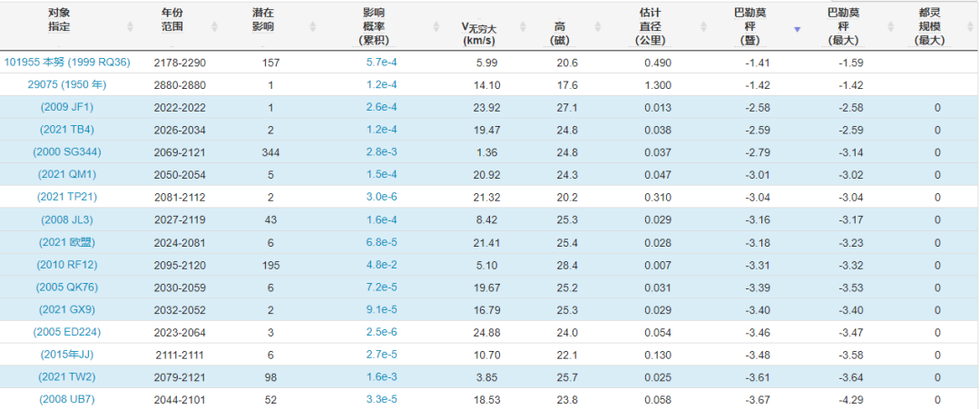Open object (2021 QM1)
Viewport: 980px width, 409px height.
[67, 174]
